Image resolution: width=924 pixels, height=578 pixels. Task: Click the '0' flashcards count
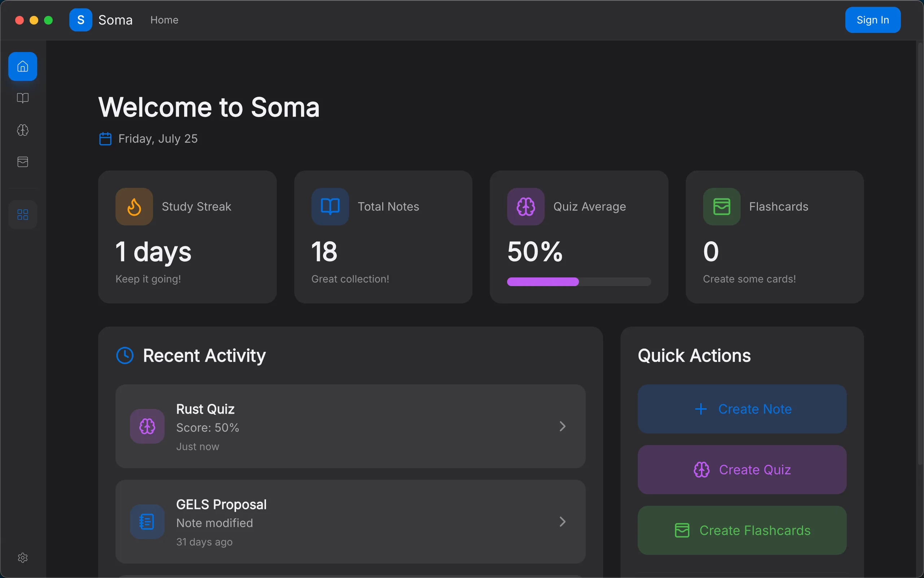point(711,251)
